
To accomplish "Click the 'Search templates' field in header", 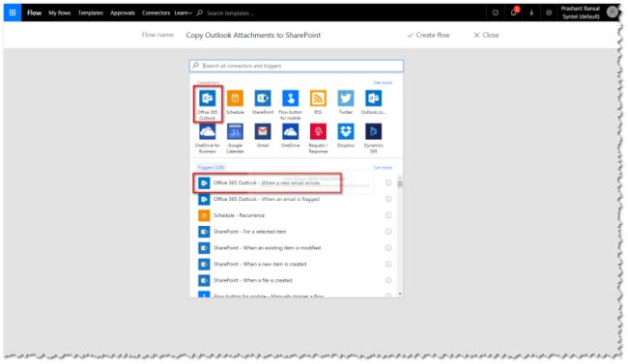I will [x=230, y=13].
